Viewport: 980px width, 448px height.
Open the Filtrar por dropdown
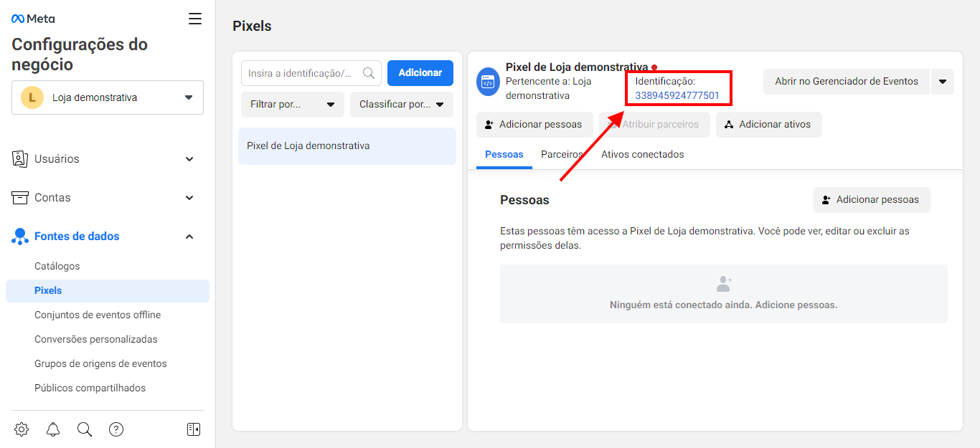(x=293, y=105)
